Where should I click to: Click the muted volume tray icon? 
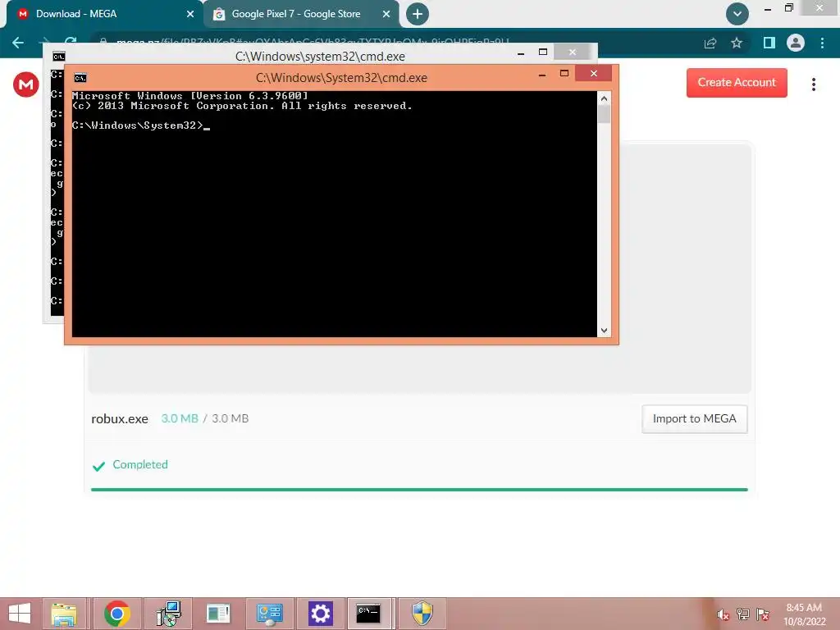tap(724, 614)
